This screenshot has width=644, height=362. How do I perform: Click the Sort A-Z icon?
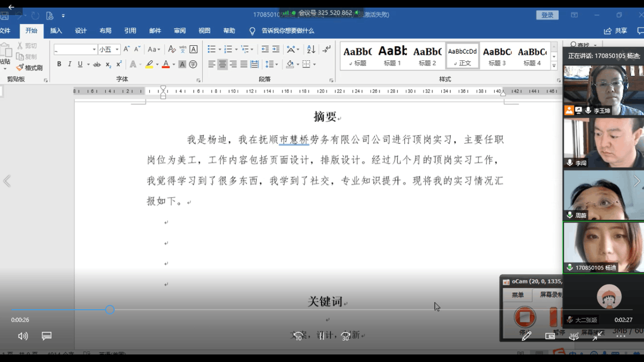pos(311,49)
